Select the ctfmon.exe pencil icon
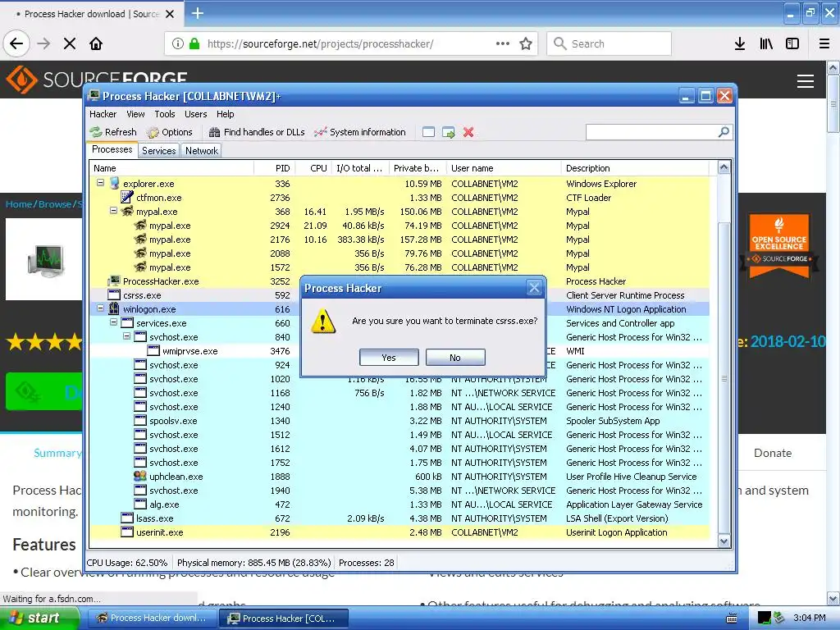 [127, 197]
